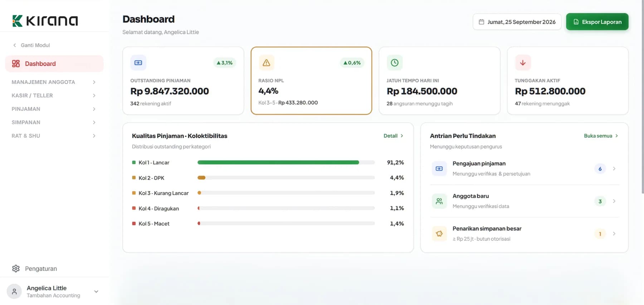Image resolution: width=644 pixels, height=305 pixels.
Task: Open Pengaturan gear icon
Action: click(16, 269)
